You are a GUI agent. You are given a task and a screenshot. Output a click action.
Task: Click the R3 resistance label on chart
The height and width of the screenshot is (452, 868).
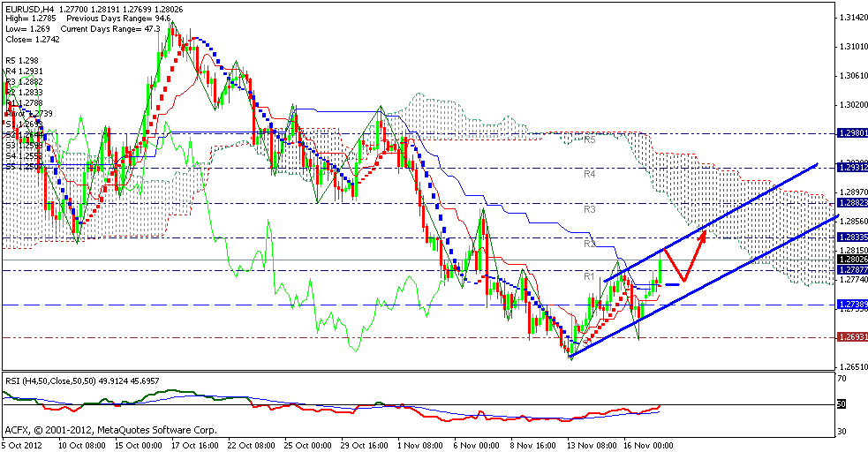[x=591, y=209]
